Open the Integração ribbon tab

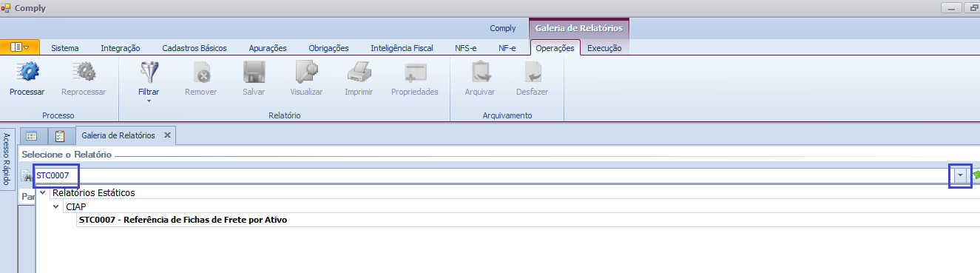pos(121,48)
